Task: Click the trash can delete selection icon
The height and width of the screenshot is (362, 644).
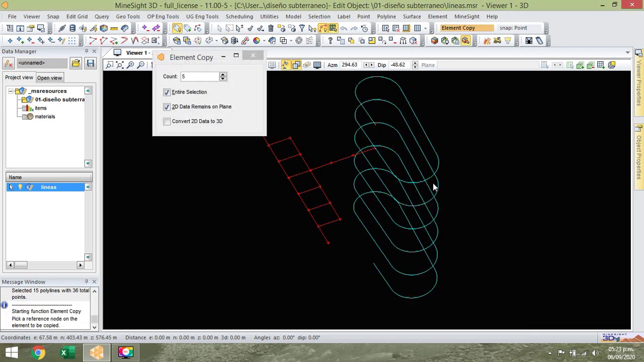Action: pyautogui.click(x=271, y=28)
